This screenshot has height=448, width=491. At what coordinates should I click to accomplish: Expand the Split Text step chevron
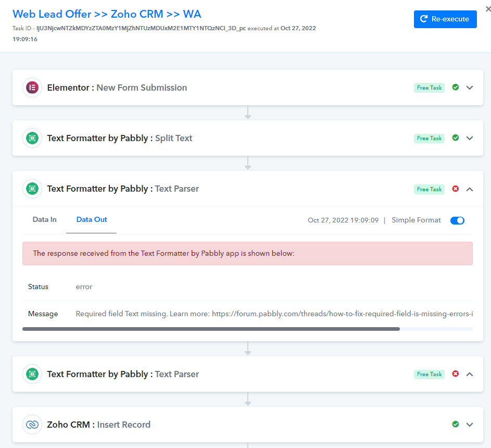coord(470,138)
